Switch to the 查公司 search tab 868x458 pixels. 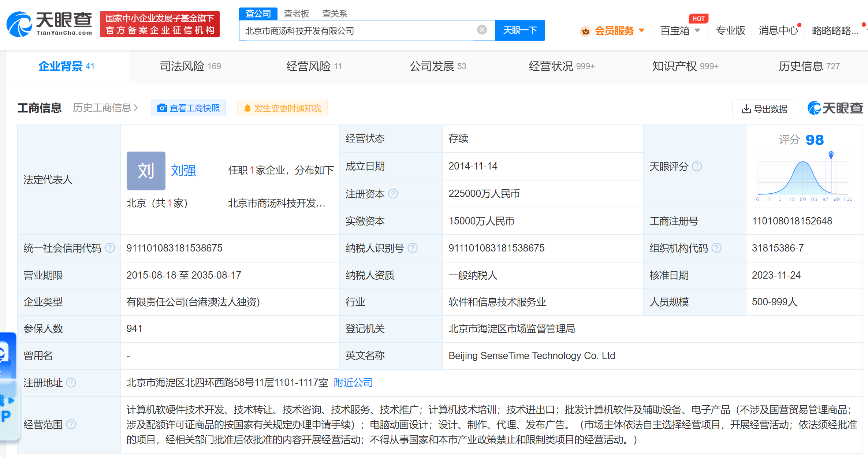pyautogui.click(x=258, y=14)
